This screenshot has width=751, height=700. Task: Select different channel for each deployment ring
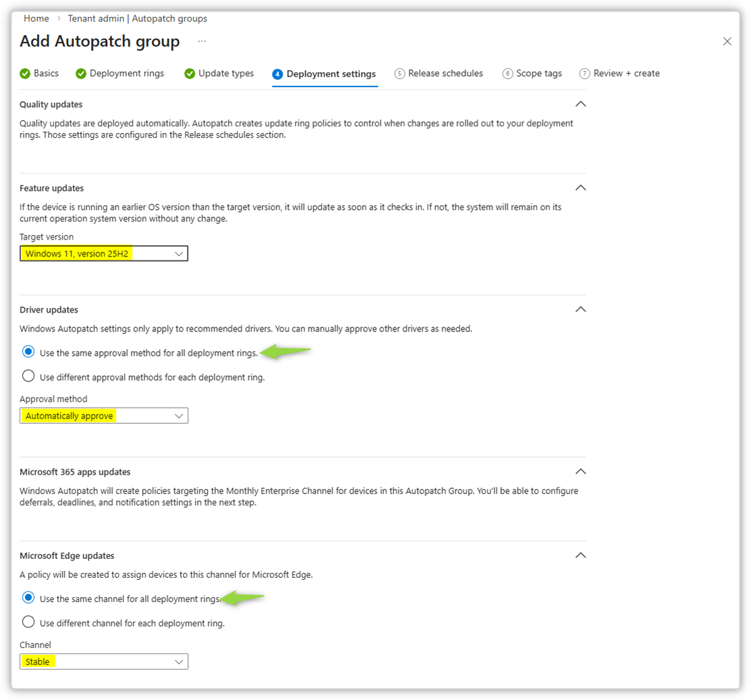pyautogui.click(x=28, y=622)
